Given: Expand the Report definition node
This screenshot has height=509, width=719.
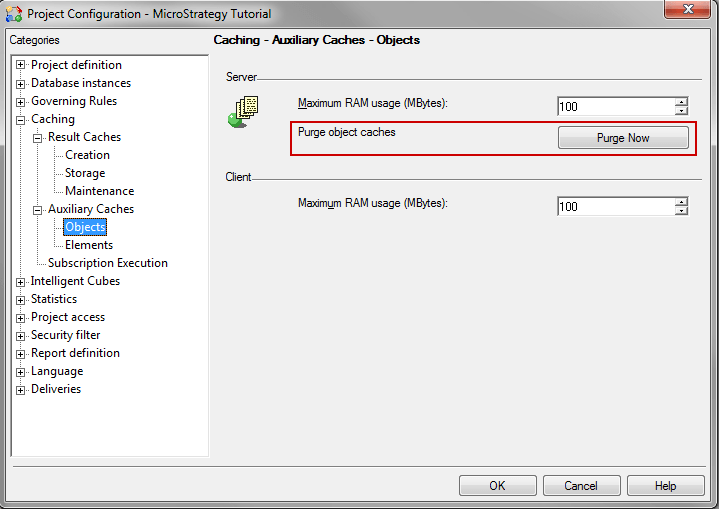Looking at the screenshot, I should pyautogui.click(x=20, y=354).
